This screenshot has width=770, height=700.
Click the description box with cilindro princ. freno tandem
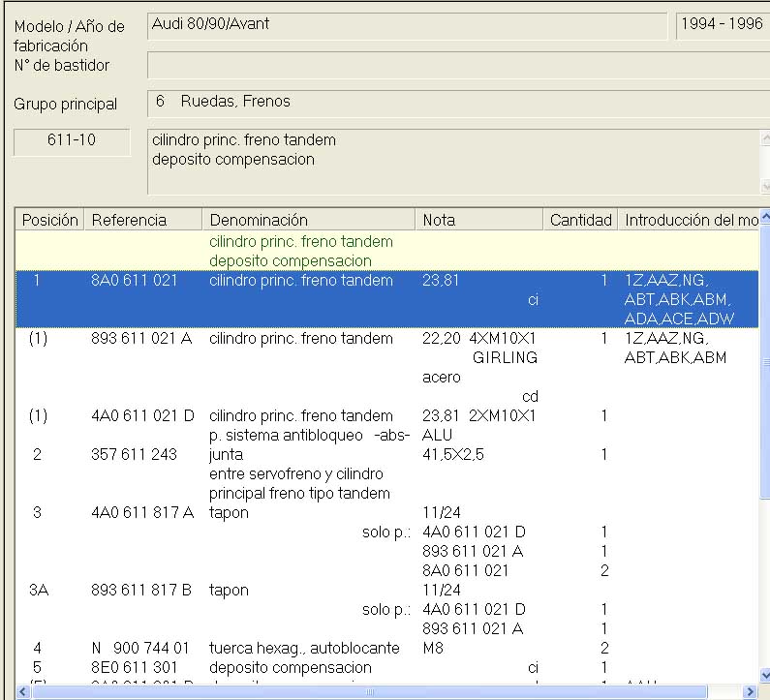pos(453,162)
